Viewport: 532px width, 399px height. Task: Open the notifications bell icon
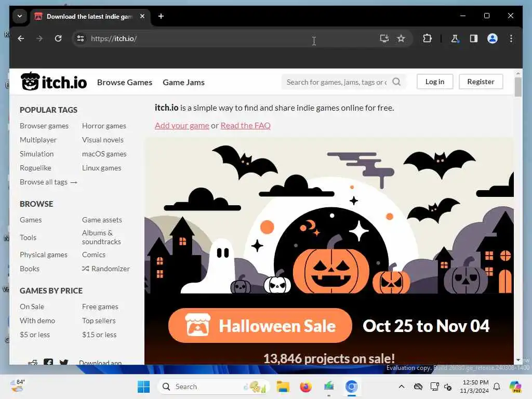(x=497, y=387)
